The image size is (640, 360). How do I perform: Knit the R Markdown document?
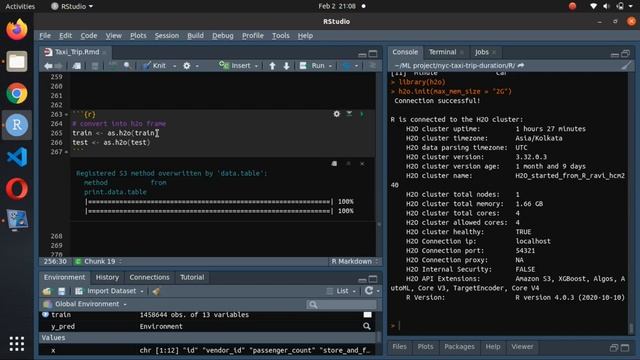click(154, 66)
